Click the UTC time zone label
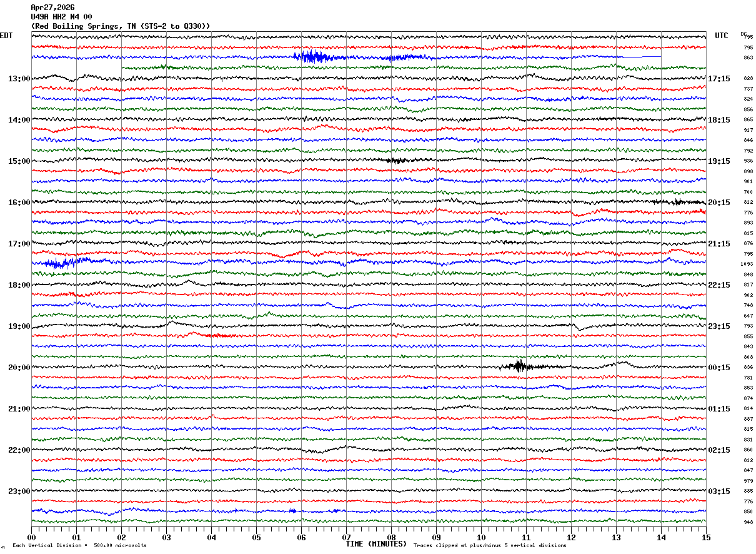 tap(722, 36)
